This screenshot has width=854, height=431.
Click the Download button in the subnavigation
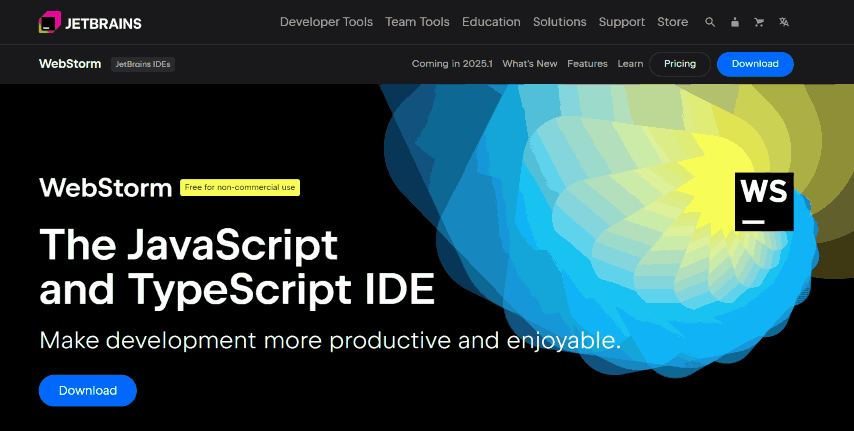tap(755, 64)
